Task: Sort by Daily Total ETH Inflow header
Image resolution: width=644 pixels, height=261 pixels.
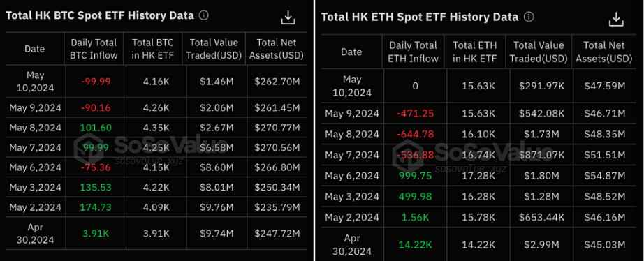Action: [414, 52]
